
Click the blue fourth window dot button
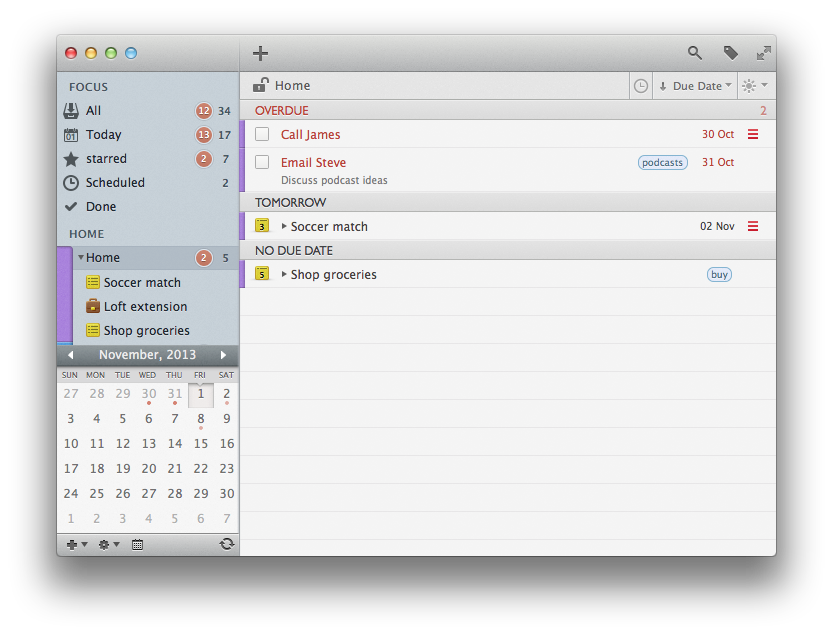pos(131,53)
